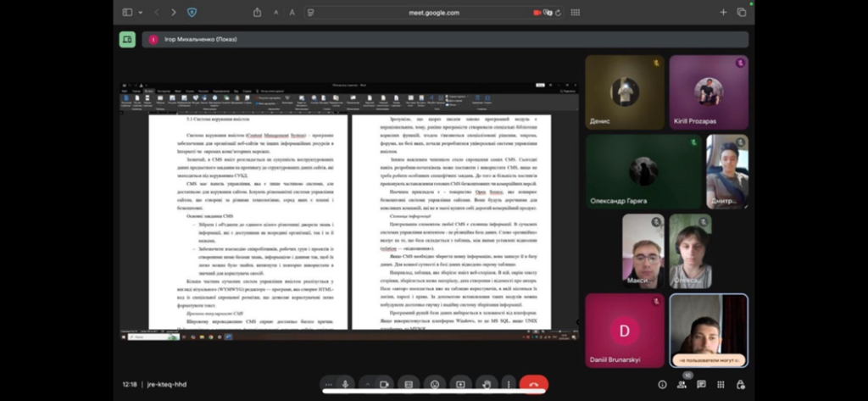
Task: Open the sidebar options dropdown arrow
Action: click(141, 13)
